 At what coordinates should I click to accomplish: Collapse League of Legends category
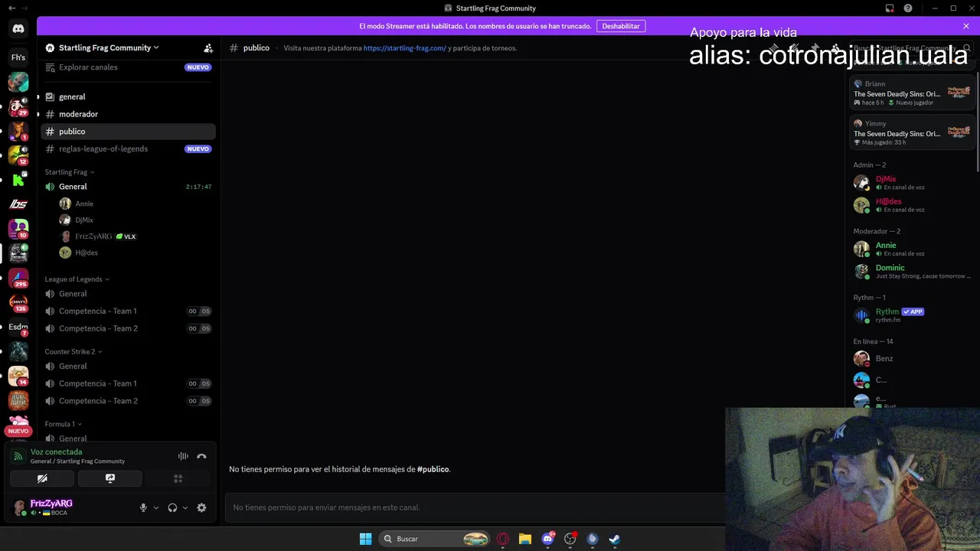click(x=77, y=279)
